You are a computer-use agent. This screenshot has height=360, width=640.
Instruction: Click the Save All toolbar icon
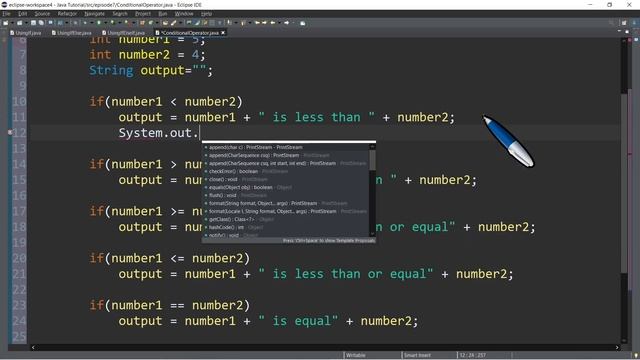pos(41,23)
